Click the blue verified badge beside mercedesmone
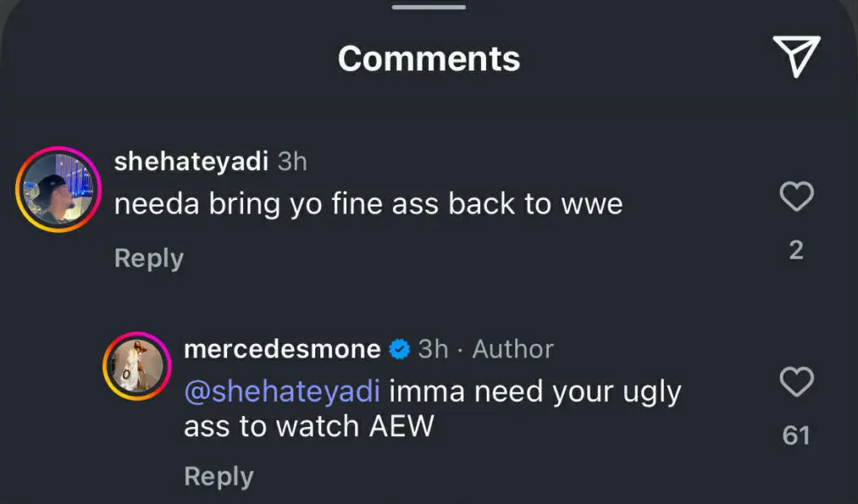 pos(398,349)
